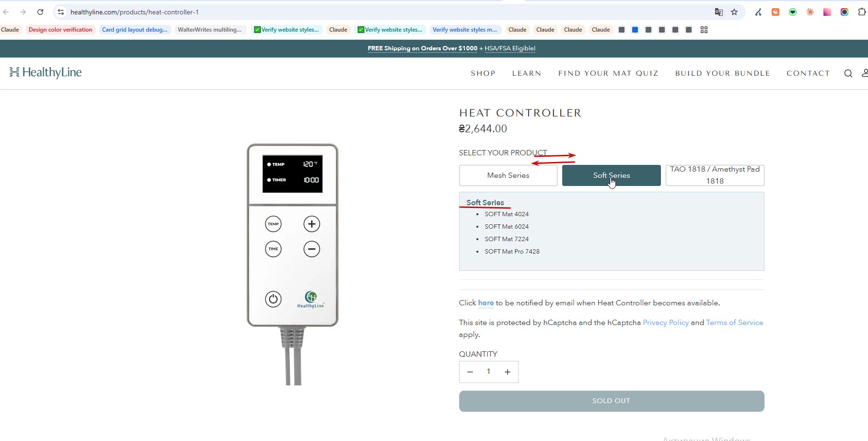Select the Soft Series product option

pos(612,175)
